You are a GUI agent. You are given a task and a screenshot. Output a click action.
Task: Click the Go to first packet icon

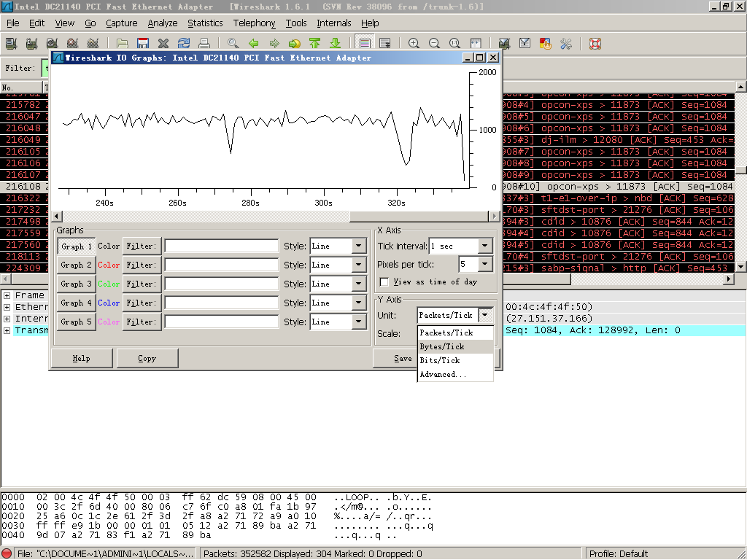315,44
